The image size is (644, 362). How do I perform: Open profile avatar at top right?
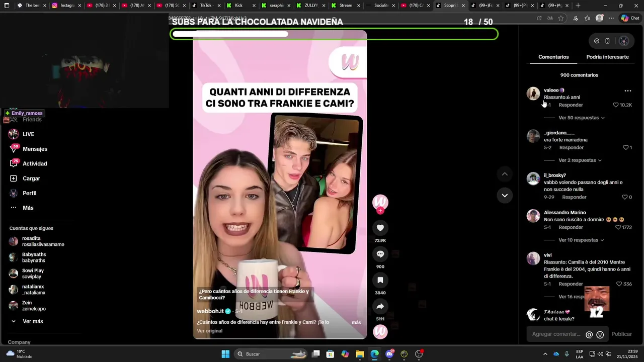click(x=624, y=41)
